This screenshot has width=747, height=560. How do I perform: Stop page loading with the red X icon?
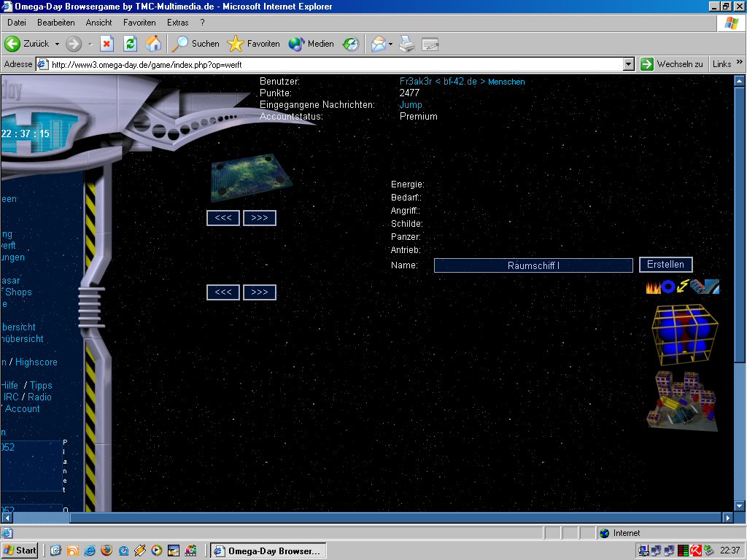click(107, 44)
